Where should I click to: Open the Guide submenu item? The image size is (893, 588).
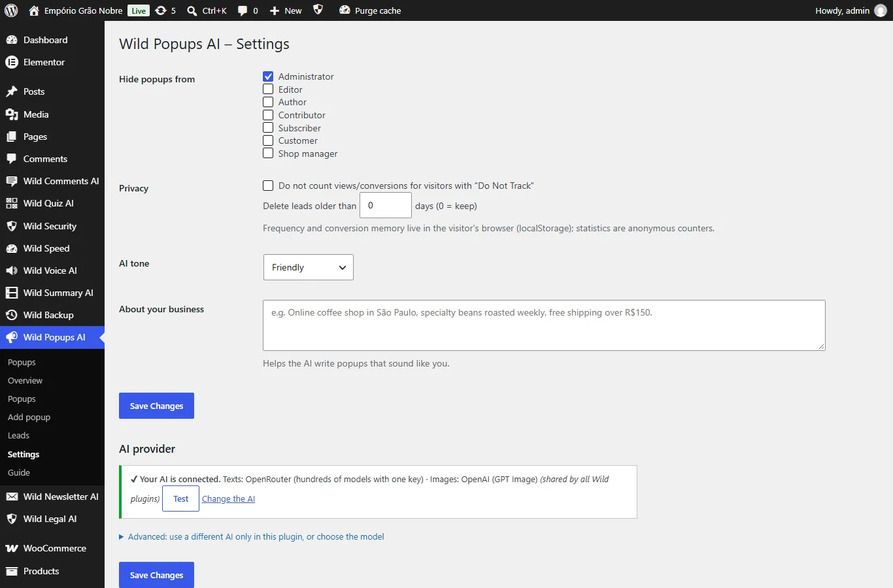[x=19, y=473]
